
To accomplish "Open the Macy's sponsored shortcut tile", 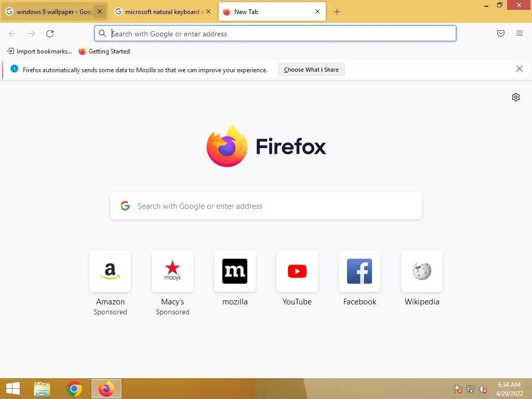I will (x=172, y=271).
